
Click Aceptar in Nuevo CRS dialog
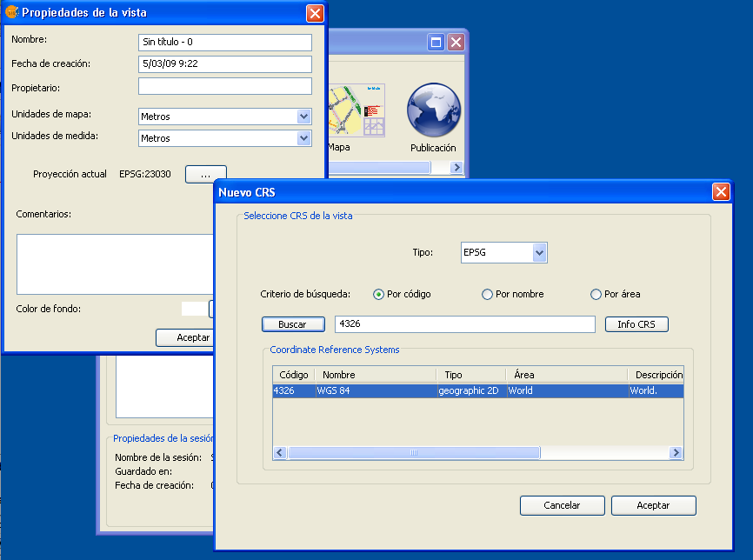click(x=653, y=505)
